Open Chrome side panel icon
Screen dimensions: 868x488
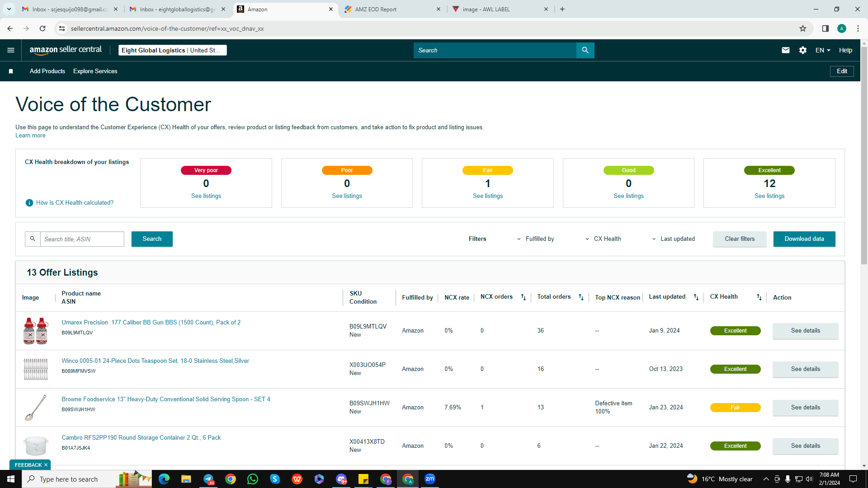[x=825, y=28]
